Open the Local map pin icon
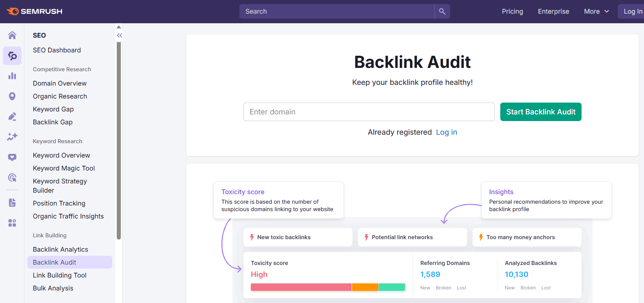The height and width of the screenshot is (303, 644). (x=12, y=96)
